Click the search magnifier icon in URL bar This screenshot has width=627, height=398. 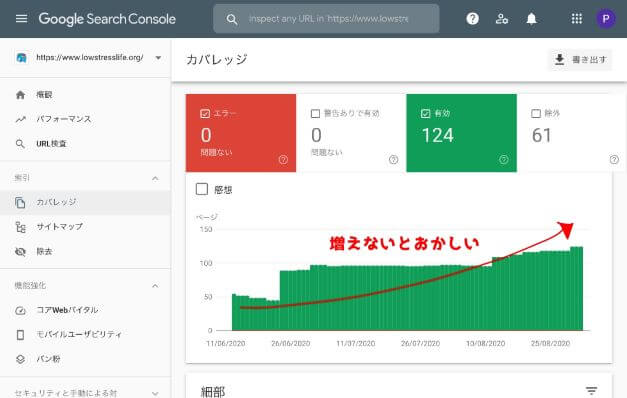[232, 19]
